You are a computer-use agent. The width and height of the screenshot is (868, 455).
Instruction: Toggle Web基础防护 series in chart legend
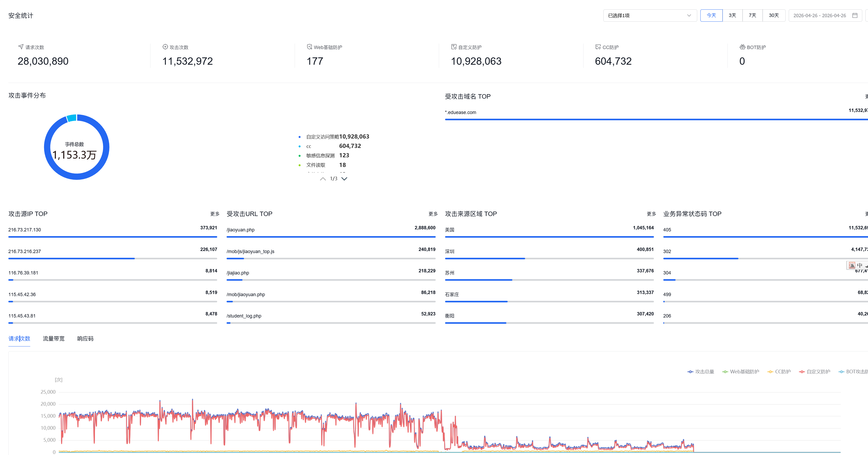pyautogui.click(x=741, y=372)
